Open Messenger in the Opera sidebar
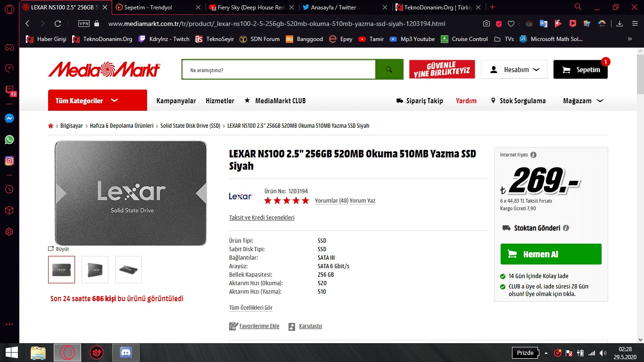Viewport: 644px width, 362px height. 9,118
